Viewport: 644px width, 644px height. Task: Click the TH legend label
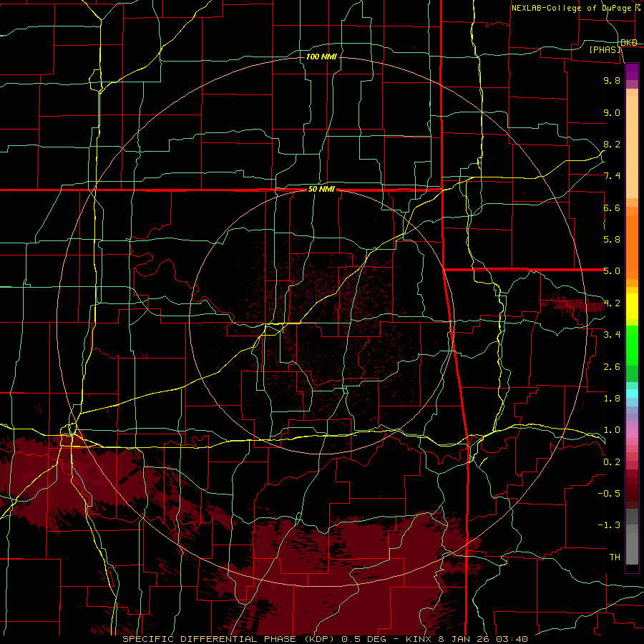[x=615, y=557]
